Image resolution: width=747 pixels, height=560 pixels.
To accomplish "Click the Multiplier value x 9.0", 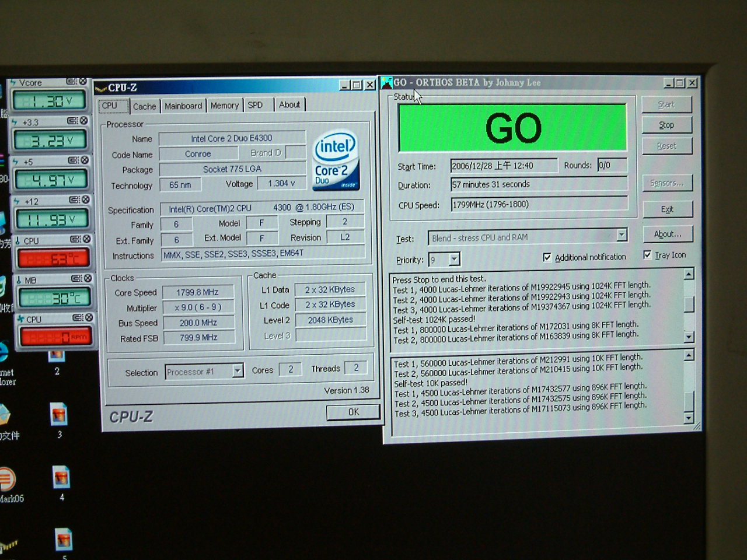I will click(x=198, y=307).
